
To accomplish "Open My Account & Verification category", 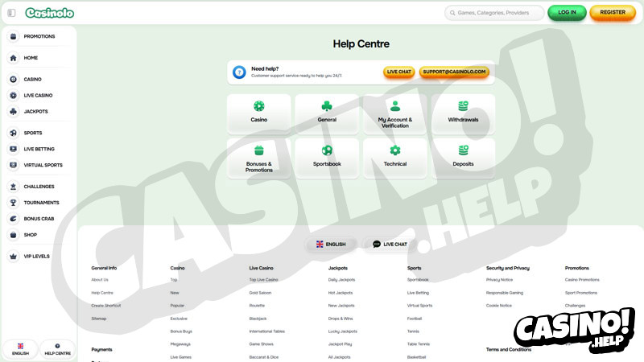I will pos(395,113).
